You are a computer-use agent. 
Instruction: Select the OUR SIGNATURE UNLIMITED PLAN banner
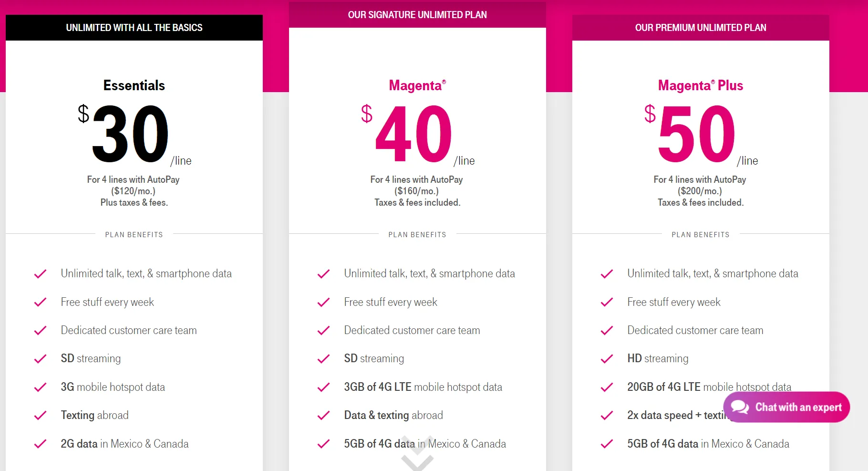tap(417, 14)
